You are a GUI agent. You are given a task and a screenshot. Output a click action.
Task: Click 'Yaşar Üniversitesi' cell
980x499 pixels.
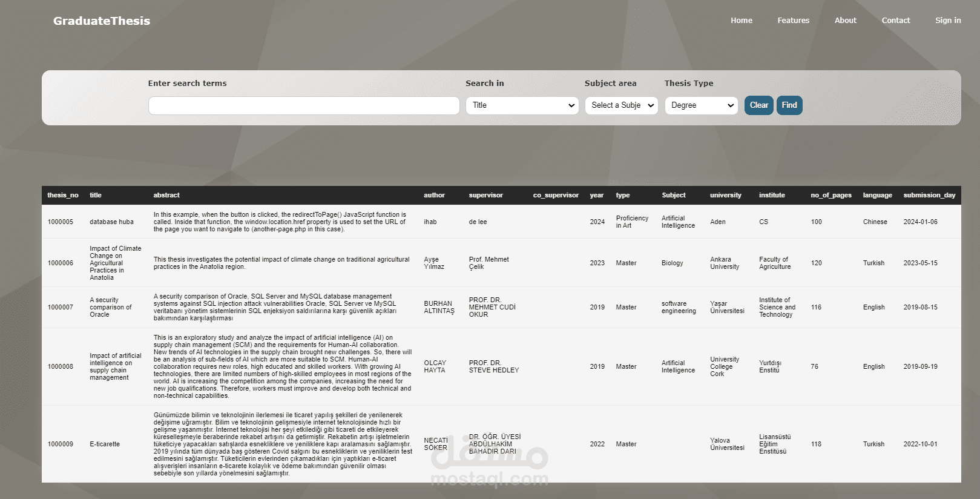click(x=727, y=307)
